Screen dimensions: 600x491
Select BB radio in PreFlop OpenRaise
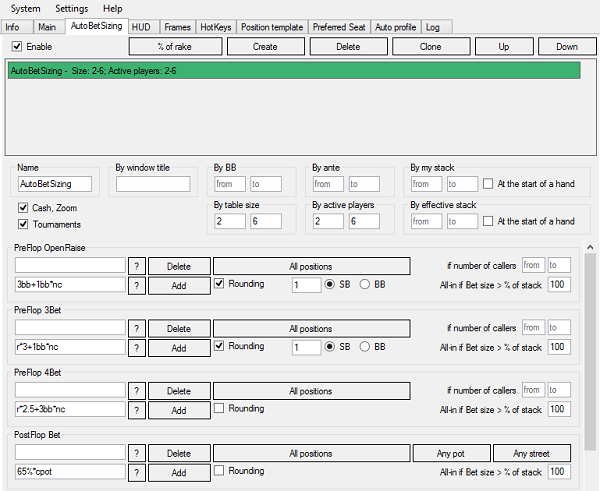[365, 284]
